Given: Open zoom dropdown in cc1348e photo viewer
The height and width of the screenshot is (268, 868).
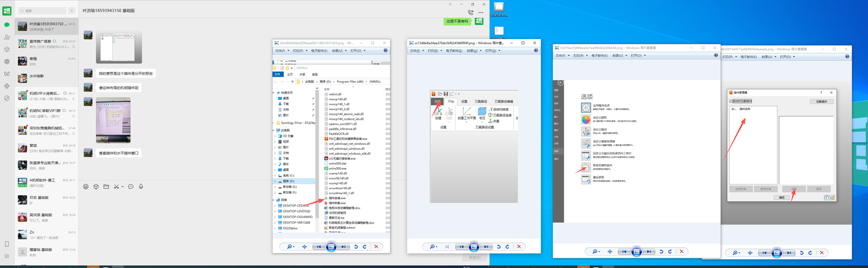Looking at the screenshot, I should [433, 246].
